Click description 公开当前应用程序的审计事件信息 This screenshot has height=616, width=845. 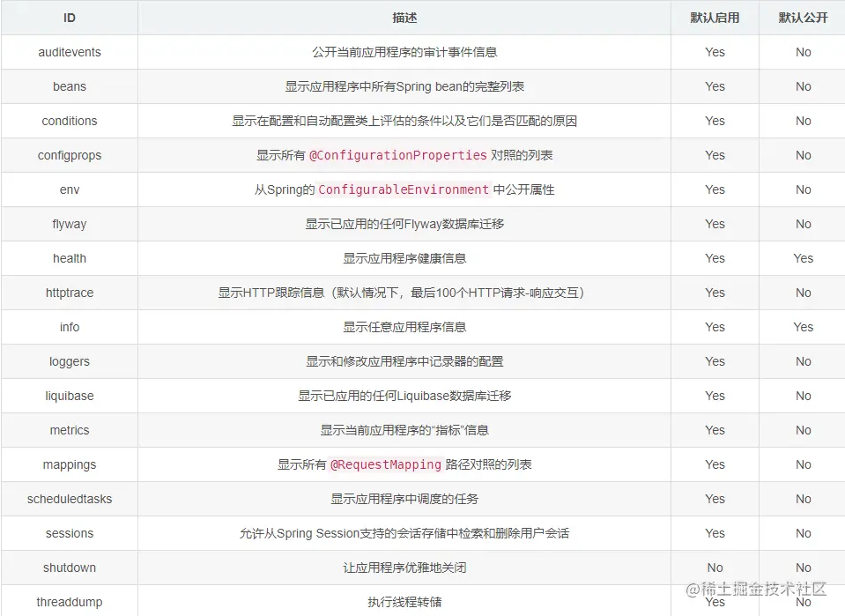(x=404, y=52)
